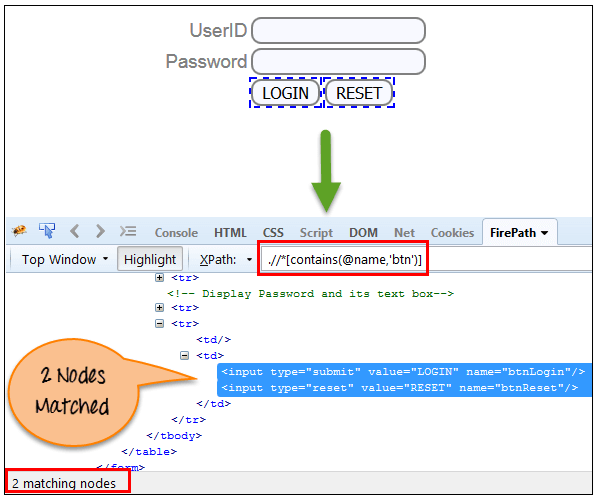This screenshot has height=499, width=597.
Task: Click the RESET button
Action: point(359,93)
